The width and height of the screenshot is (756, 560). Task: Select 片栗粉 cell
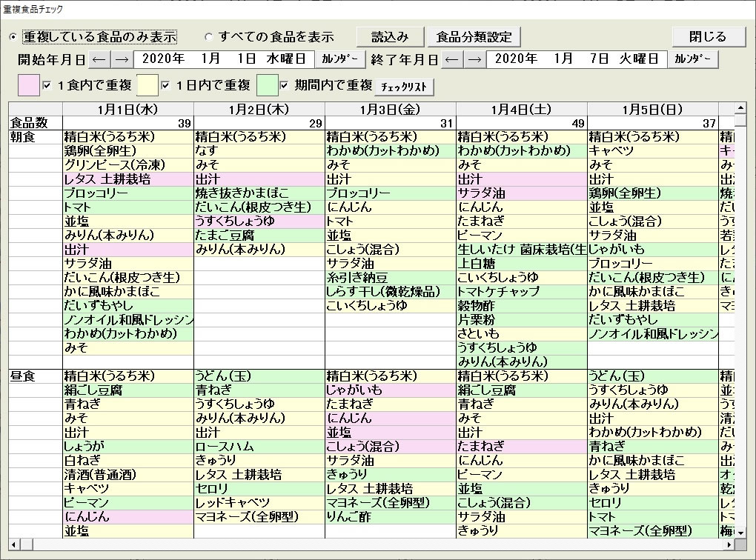(522, 320)
